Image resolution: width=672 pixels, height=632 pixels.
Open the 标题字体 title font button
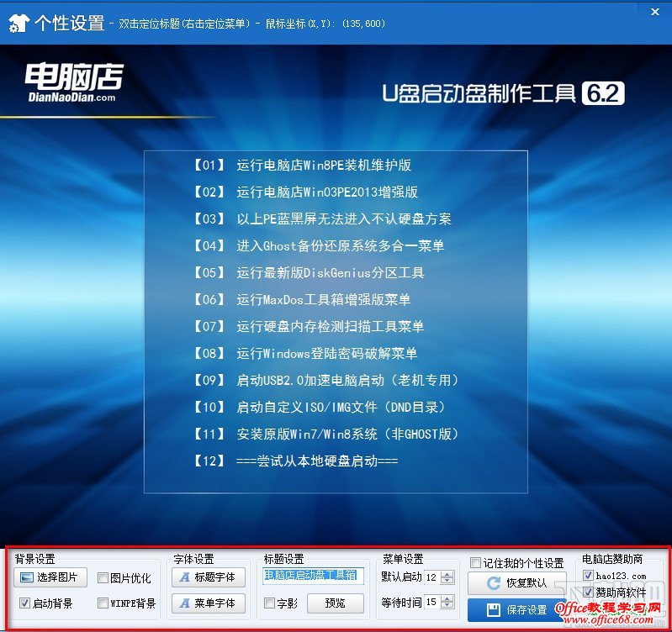click(209, 577)
